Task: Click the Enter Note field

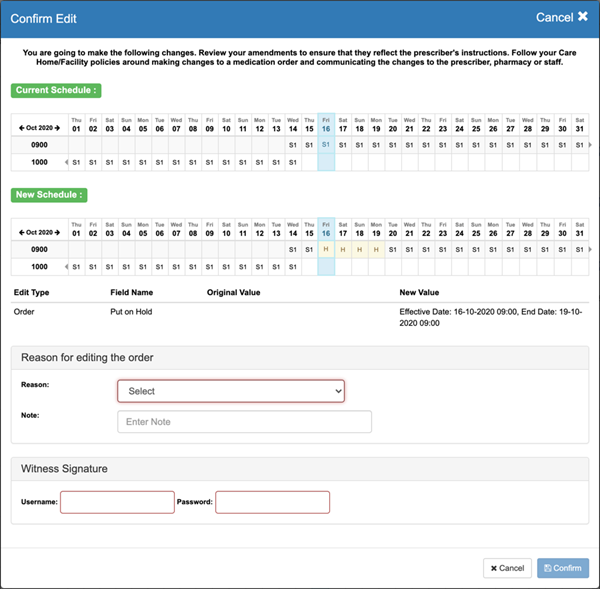Action: click(244, 422)
